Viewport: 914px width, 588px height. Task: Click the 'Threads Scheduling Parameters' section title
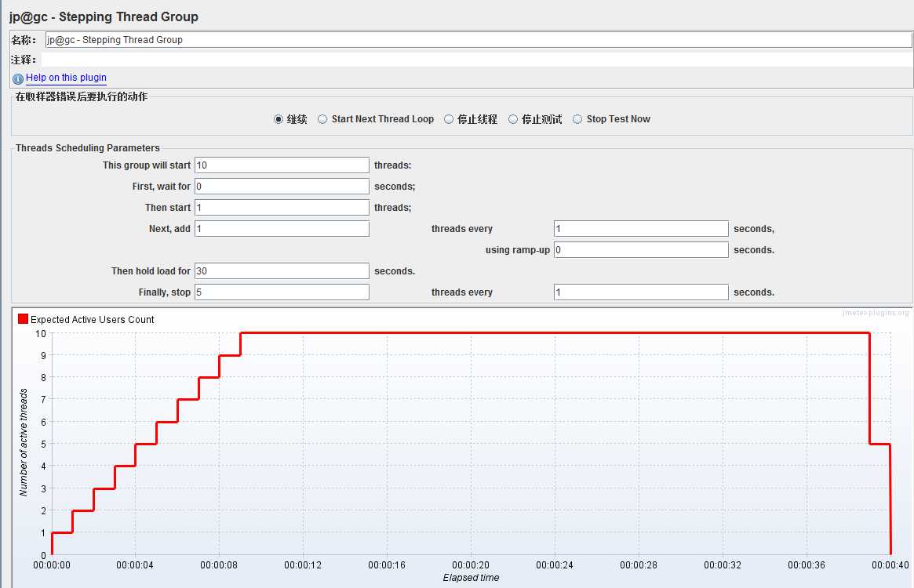tap(87, 148)
